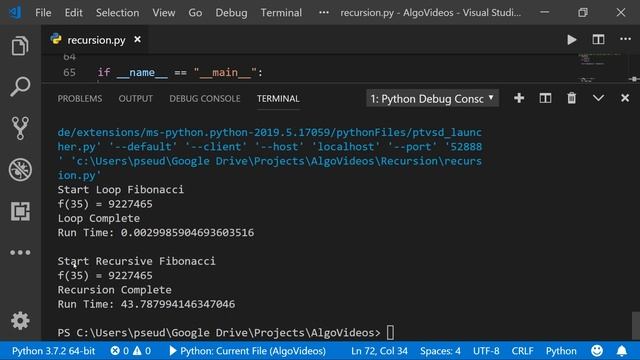Open the Debug view in activity bar
Screen dimensions: 640x360
click(x=20, y=169)
